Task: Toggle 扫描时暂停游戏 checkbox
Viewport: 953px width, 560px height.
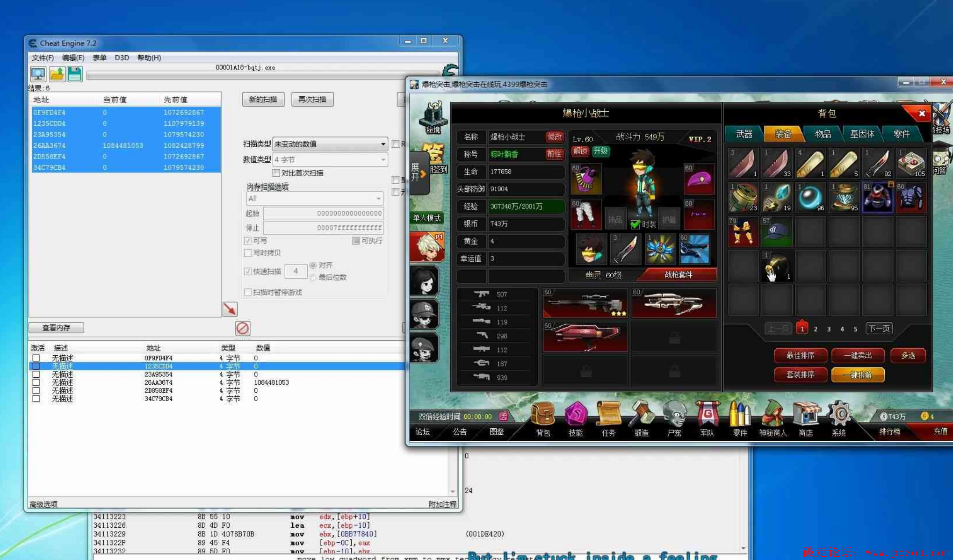Action: 248,292
